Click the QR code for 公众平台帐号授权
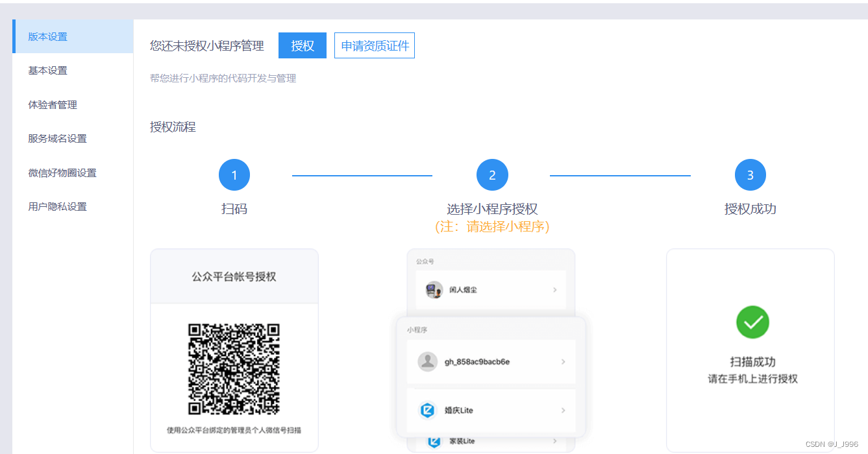The image size is (868, 454). pyautogui.click(x=234, y=369)
